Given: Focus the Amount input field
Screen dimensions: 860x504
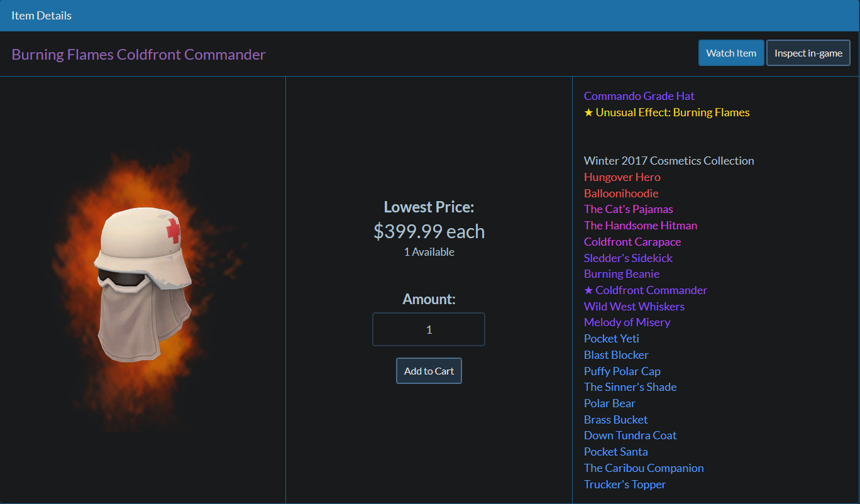Looking at the screenshot, I should pyautogui.click(x=429, y=329).
